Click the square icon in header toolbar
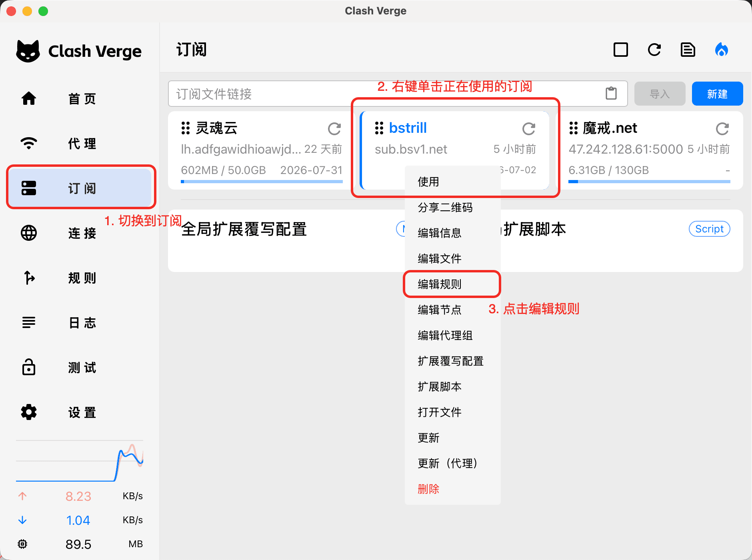The width and height of the screenshot is (752, 560). (x=621, y=50)
